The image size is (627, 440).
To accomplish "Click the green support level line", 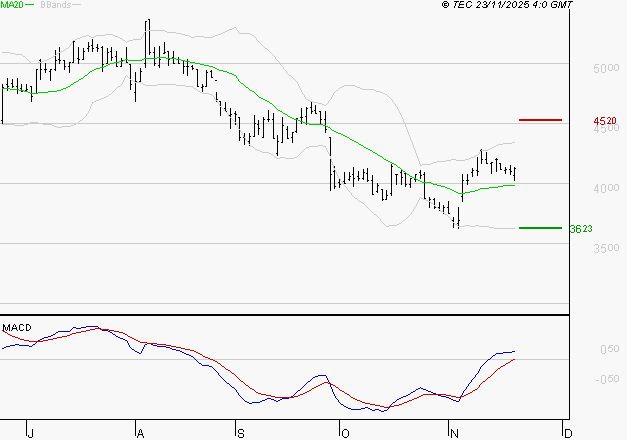I will point(540,228).
